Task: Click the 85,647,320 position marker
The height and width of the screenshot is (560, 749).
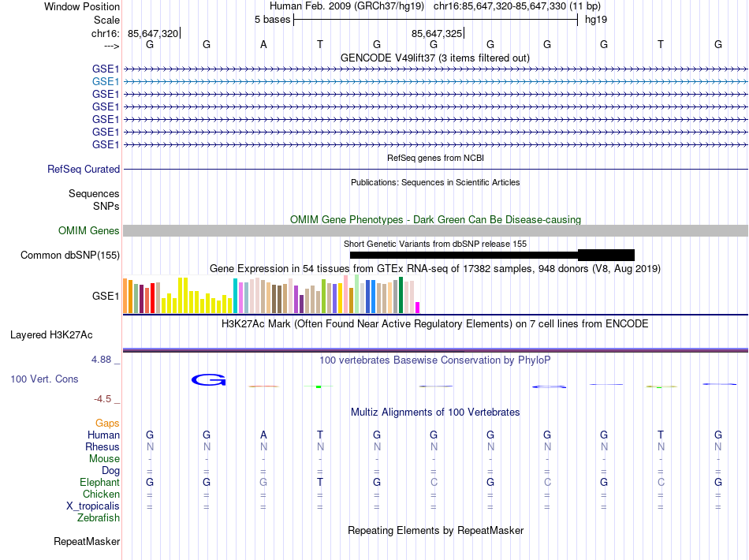Action: coord(153,33)
